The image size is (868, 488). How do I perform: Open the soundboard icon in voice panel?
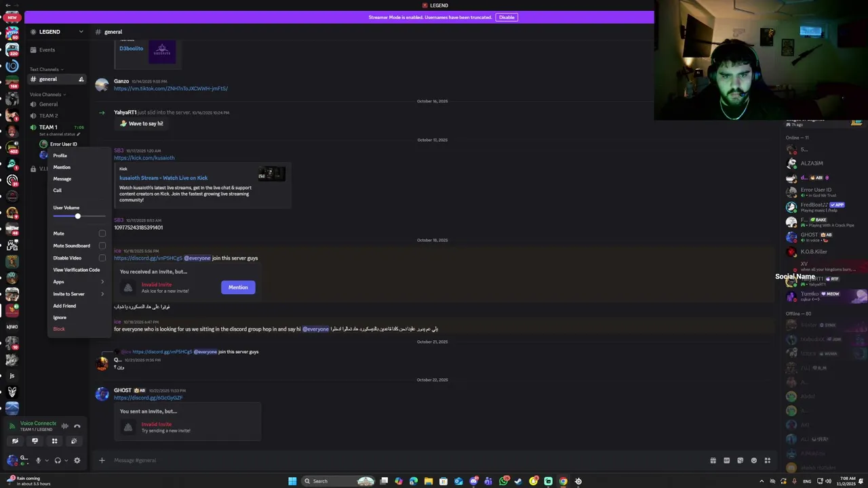74,441
